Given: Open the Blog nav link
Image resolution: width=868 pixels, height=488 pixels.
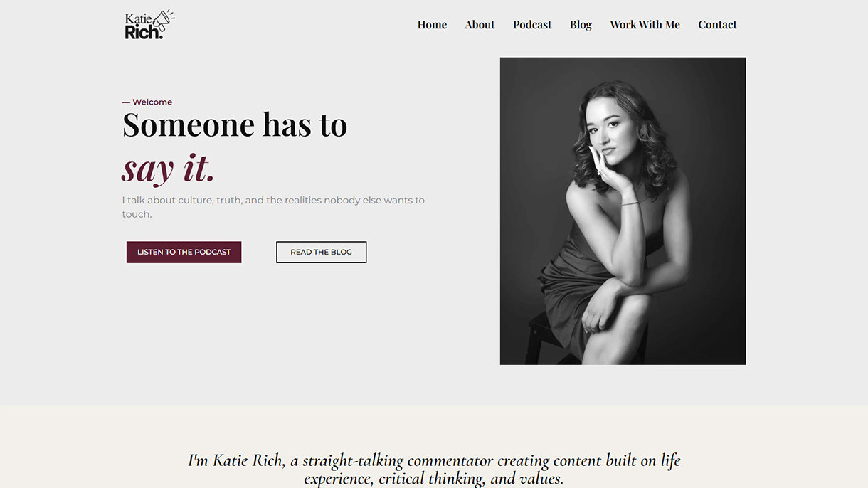Looking at the screenshot, I should pyautogui.click(x=581, y=25).
